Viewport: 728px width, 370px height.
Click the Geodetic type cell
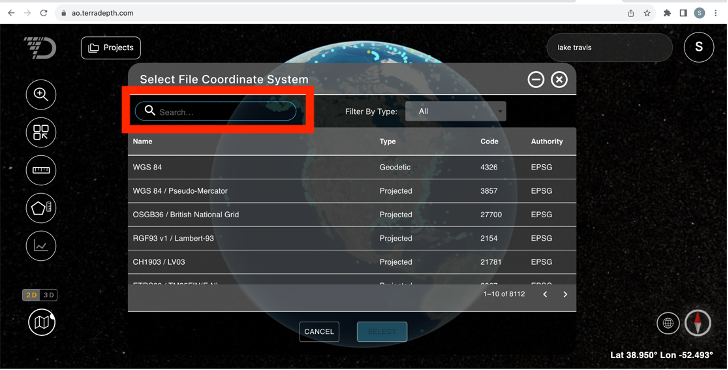[x=395, y=167]
